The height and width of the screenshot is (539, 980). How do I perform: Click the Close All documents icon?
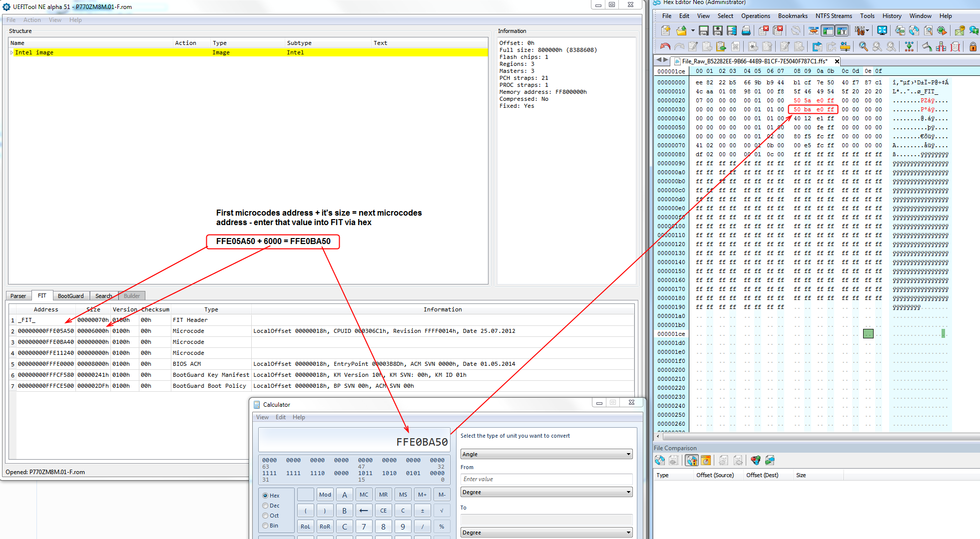(778, 30)
